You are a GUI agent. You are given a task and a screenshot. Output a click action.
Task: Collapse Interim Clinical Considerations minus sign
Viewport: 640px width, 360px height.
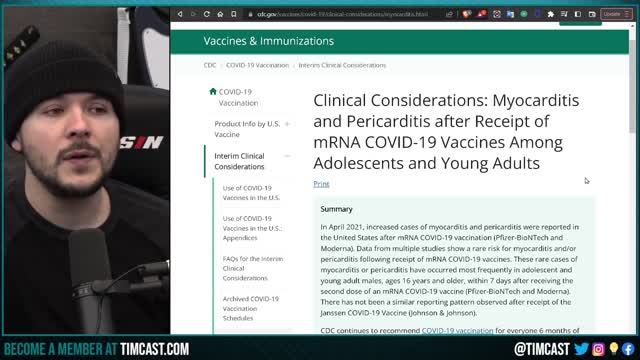pyautogui.click(x=287, y=156)
